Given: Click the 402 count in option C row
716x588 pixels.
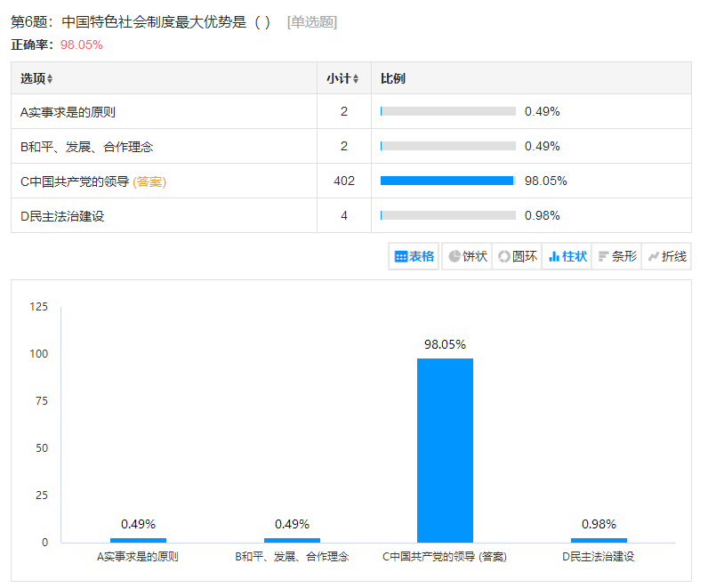Looking at the screenshot, I should (x=344, y=181).
